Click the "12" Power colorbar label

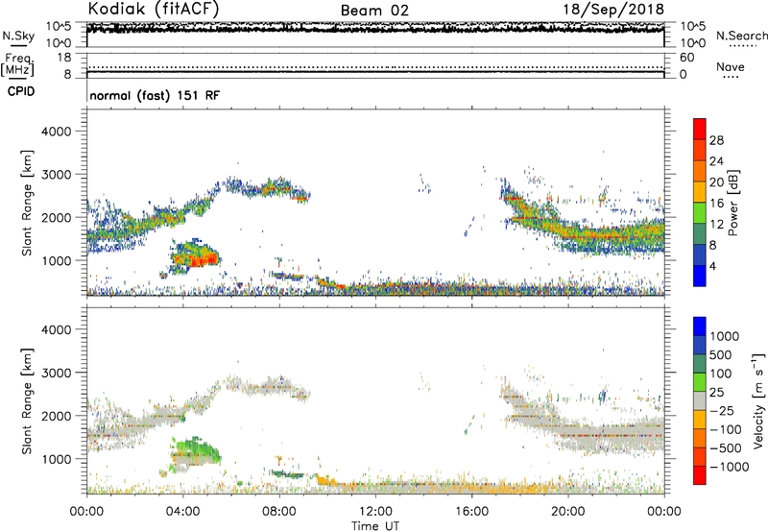(x=716, y=225)
